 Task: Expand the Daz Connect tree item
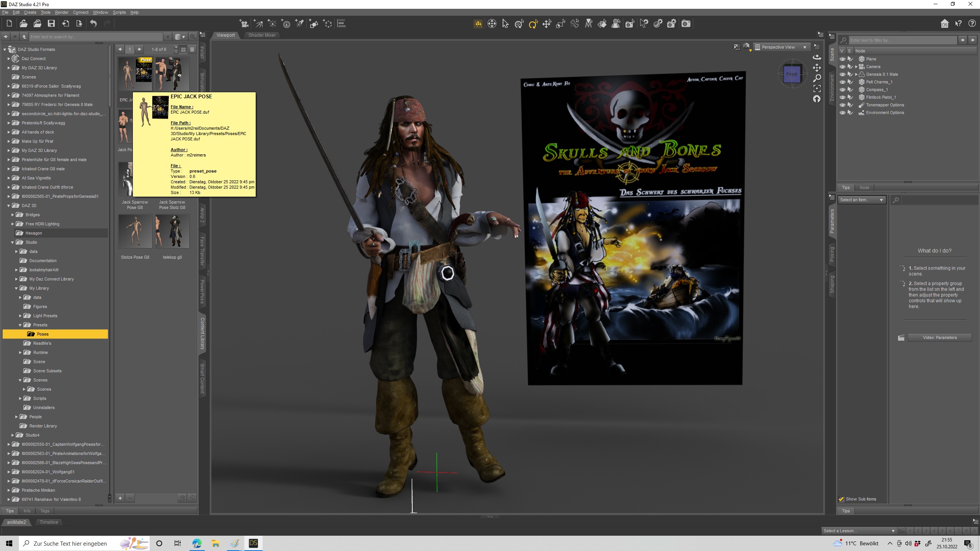9,59
